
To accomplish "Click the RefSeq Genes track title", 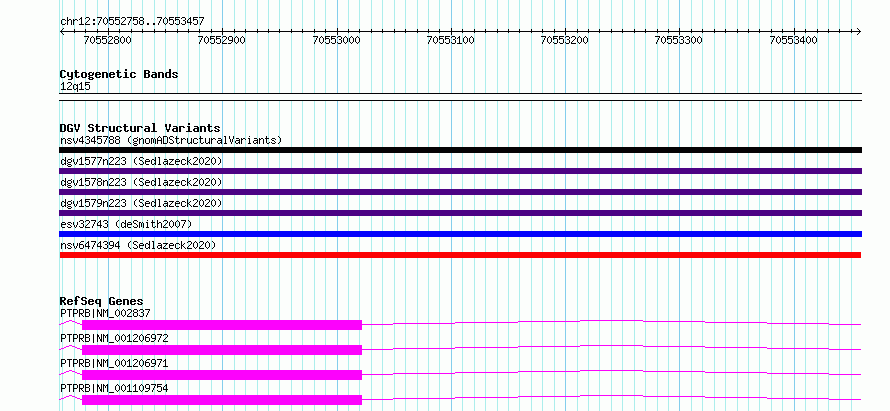I will tap(102, 301).
